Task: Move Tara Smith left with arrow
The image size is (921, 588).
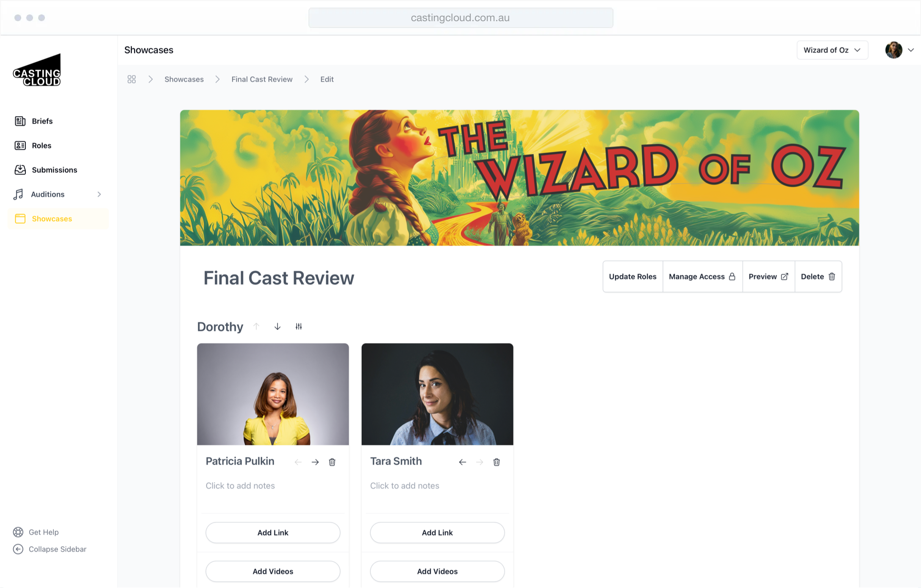Action: (463, 462)
